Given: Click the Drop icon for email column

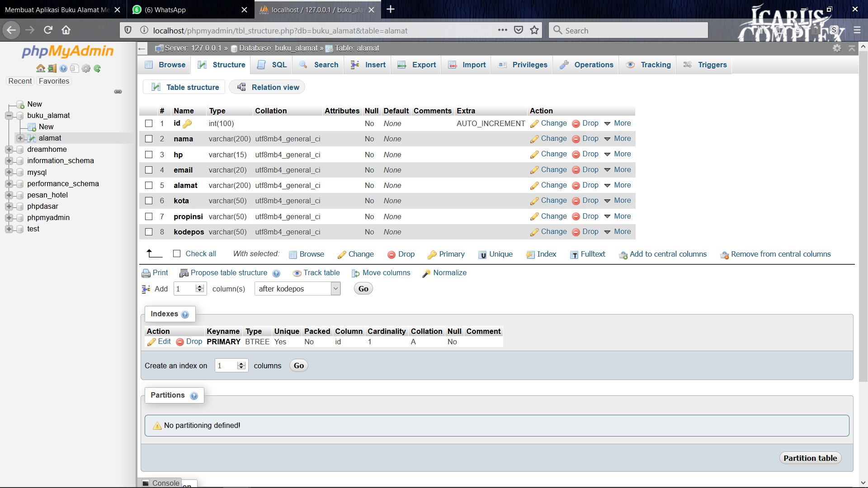Looking at the screenshot, I should [576, 170].
